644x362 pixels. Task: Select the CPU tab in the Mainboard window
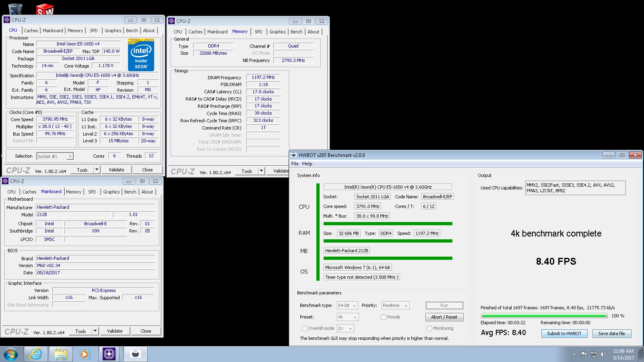point(12,192)
